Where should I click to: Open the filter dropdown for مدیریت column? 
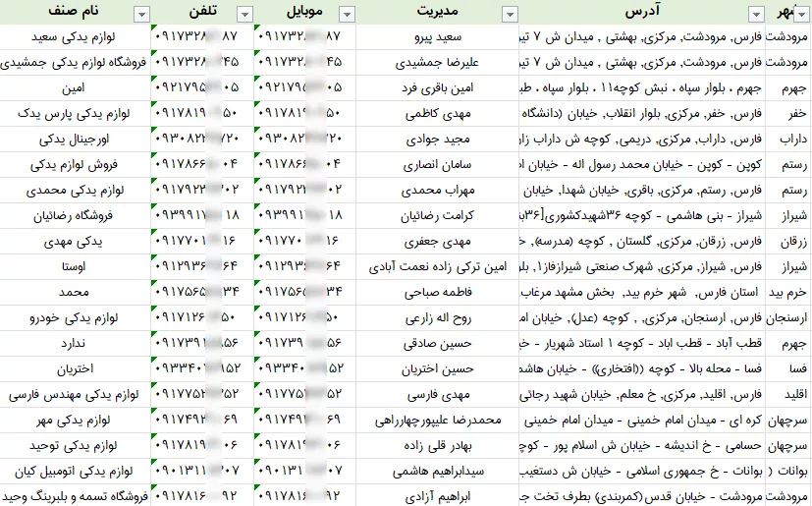(511, 15)
